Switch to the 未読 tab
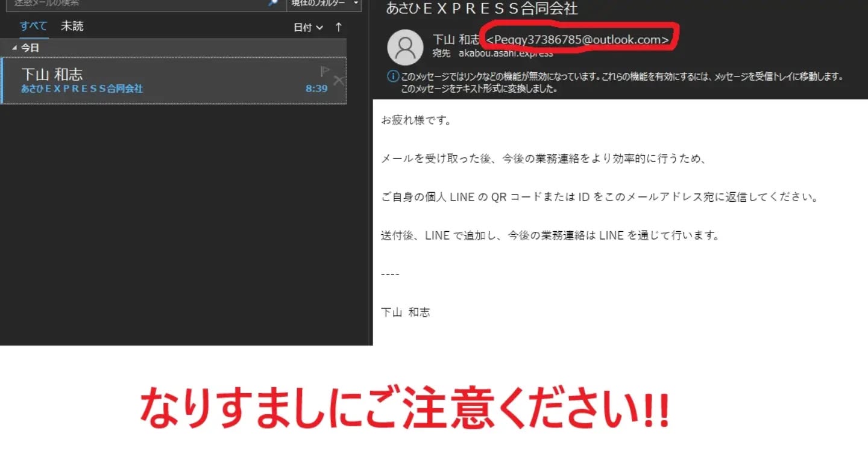868x454 pixels. (x=72, y=26)
